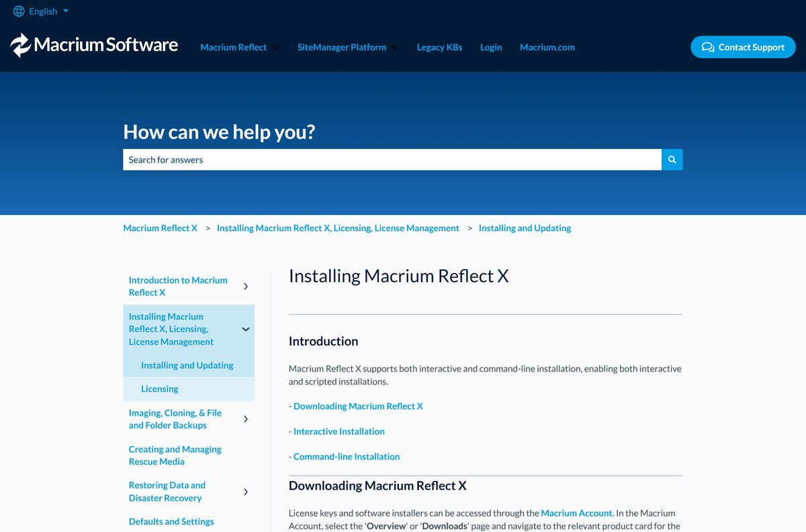Open Restoring Data and Disaster Recovery
The height and width of the screenshot is (532, 806).
pyautogui.click(x=167, y=492)
